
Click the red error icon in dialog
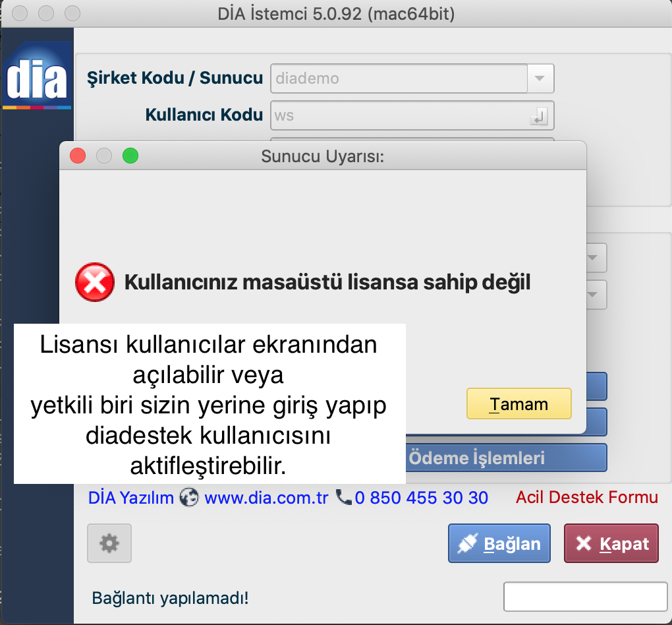click(x=94, y=283)
